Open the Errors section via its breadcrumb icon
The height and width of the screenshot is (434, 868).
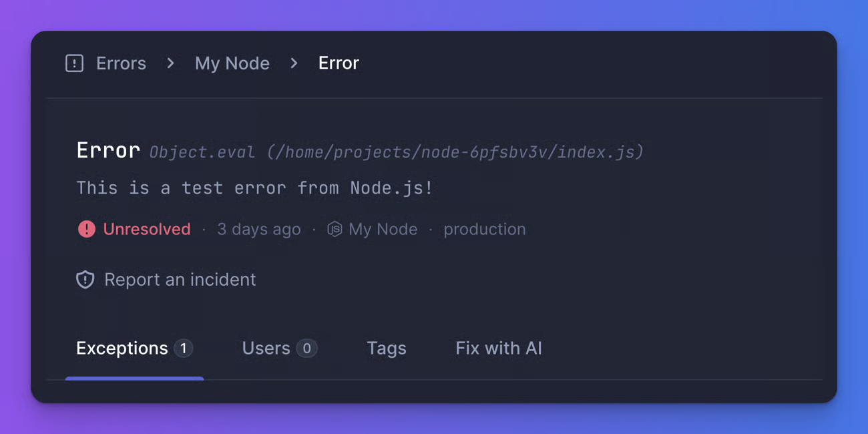(74, 63)
